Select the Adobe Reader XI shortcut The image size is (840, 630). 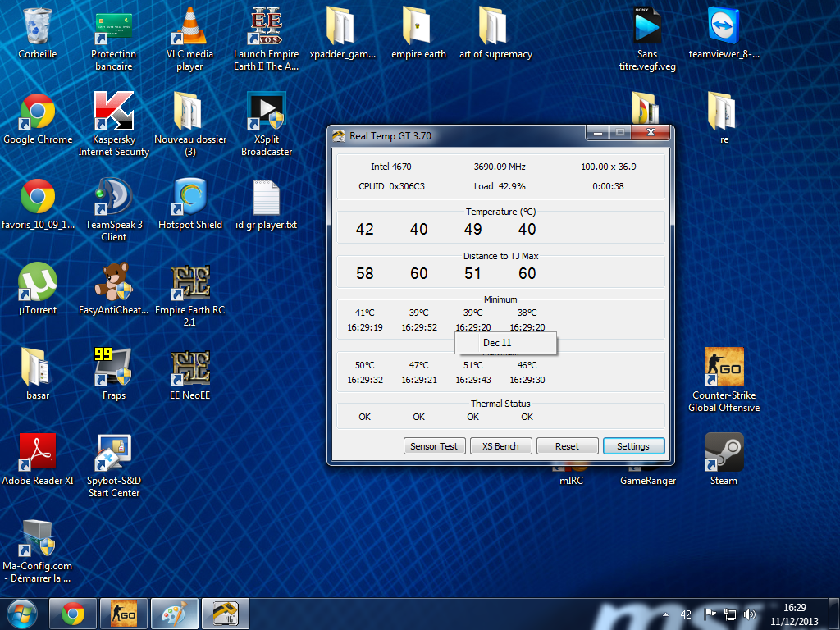pyautogui.click(x=38, y=454)
